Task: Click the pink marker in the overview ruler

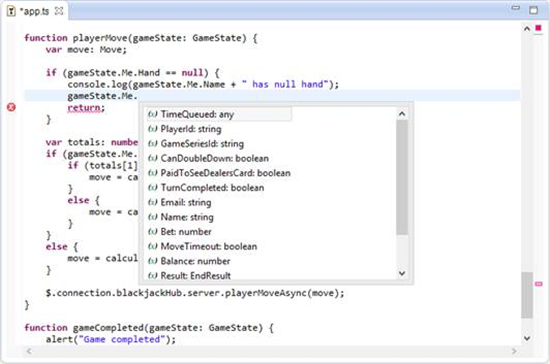Action: [538, 284]
